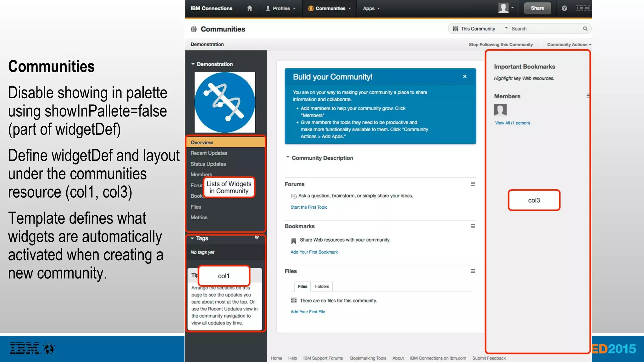Click Add Your First File link
Screen dimensions: 644x362
[308, 312]
